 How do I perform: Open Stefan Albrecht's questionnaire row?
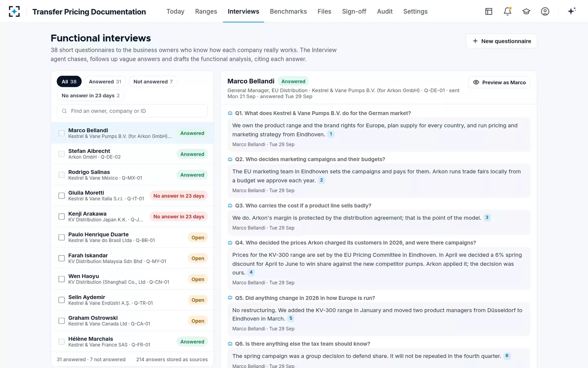132,154
